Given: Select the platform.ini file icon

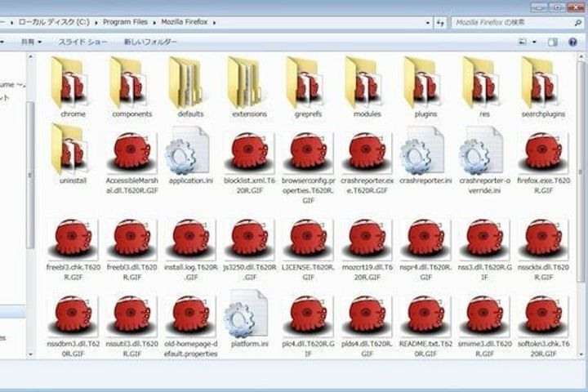Looking at the screenshot, I should (246, 314).
